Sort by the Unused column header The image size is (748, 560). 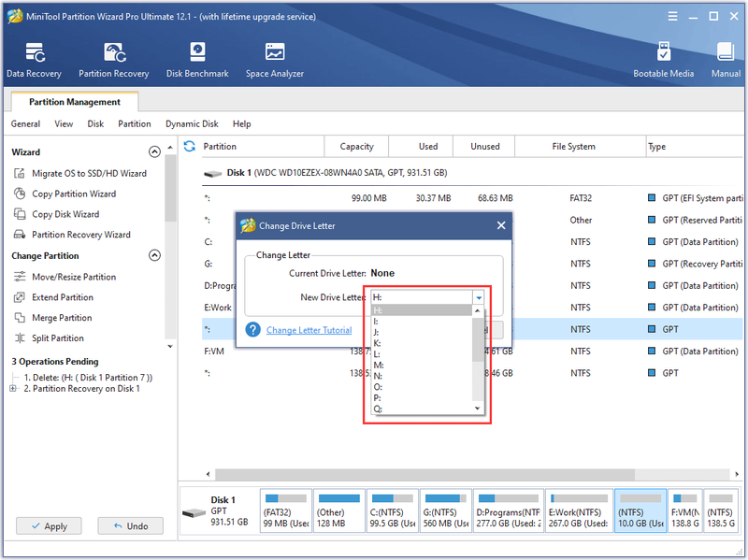click(x=484, y=147)
